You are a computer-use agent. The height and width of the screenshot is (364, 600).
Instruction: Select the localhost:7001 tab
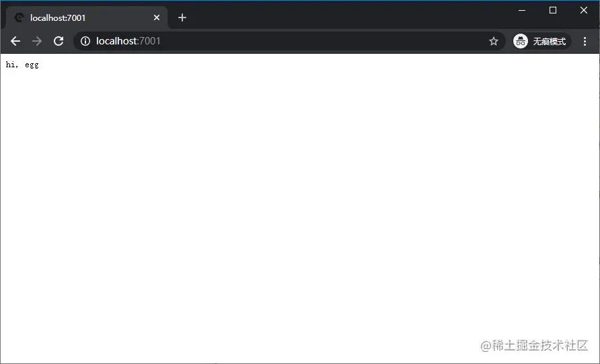[x=87, y=17]
